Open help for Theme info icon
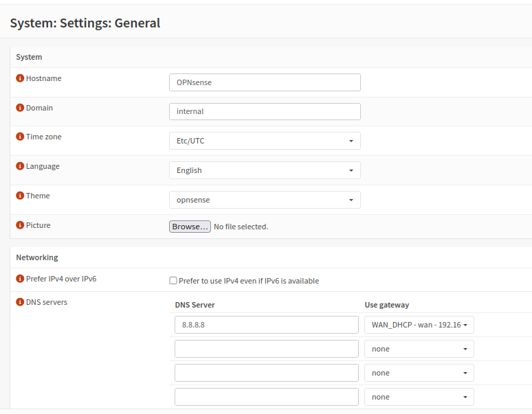This screenshot has height=414, width=532. pyautogui.click(x=20, y=196)
